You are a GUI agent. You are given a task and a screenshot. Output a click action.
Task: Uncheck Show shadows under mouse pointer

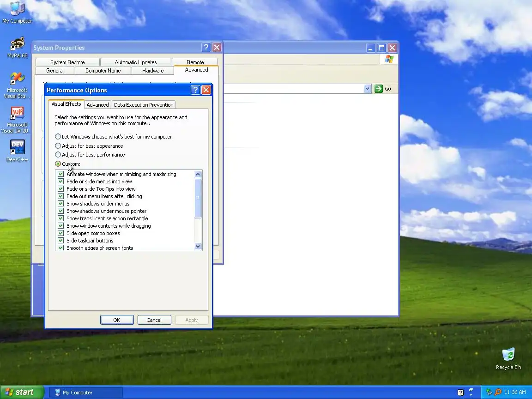pyautogui.click(x=61, y=211)
